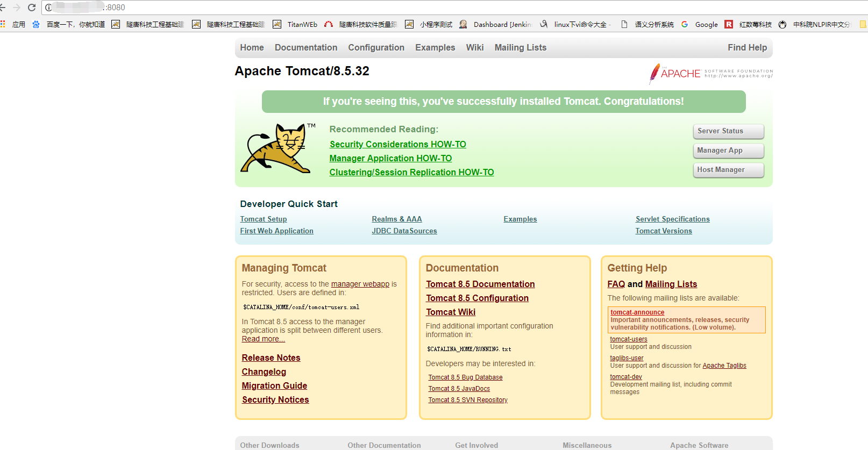The width and height of the screenshot is (868, 450).
Task: Open the Tomcat 8.5 SVN Repository link
Action: point(468,400)
